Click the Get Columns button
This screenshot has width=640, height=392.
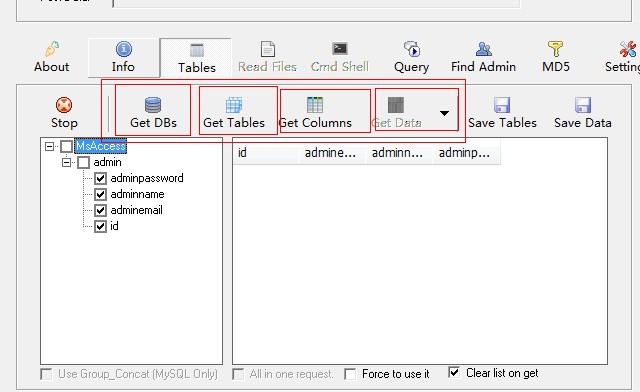(x=315, y=113)
